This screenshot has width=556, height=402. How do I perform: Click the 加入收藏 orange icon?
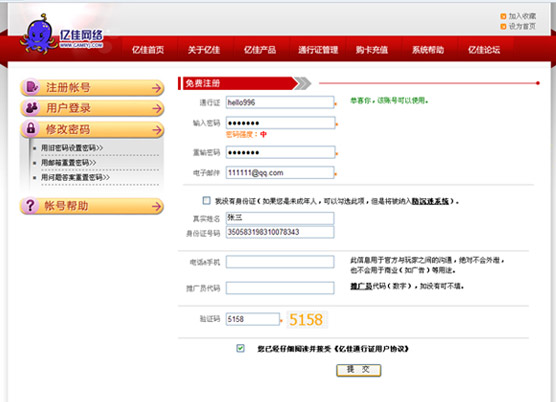[x=503, y=16]
